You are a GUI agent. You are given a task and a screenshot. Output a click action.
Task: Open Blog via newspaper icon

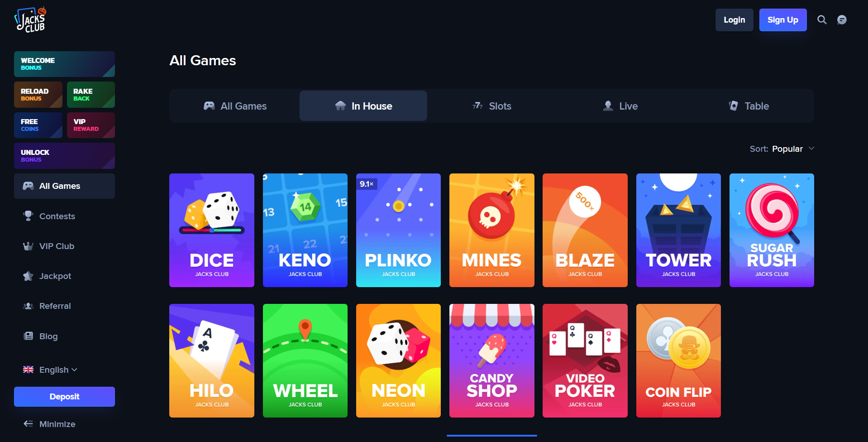28,336
